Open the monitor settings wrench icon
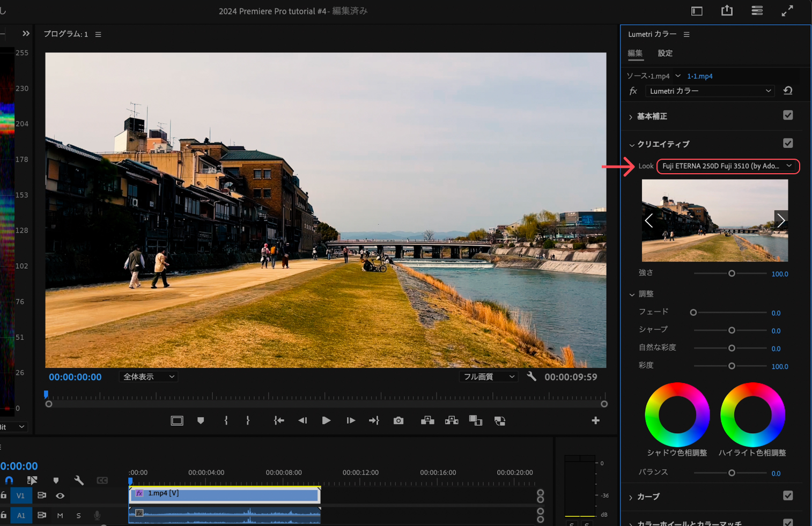Image resolution: width=812 pixels, height=526 pixels. (x=532, y=376)
